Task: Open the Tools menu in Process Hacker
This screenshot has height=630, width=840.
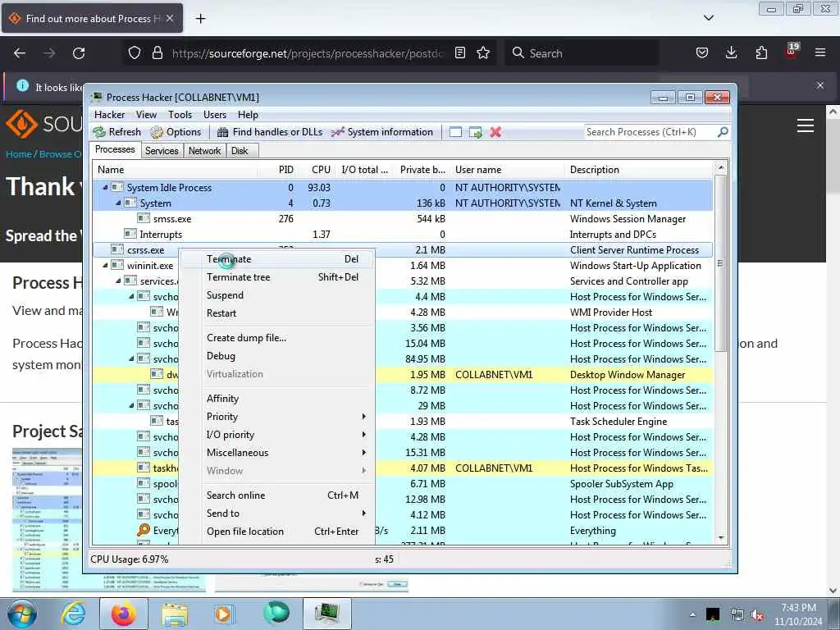Action: pyautogui.click(x=180, y=115)
